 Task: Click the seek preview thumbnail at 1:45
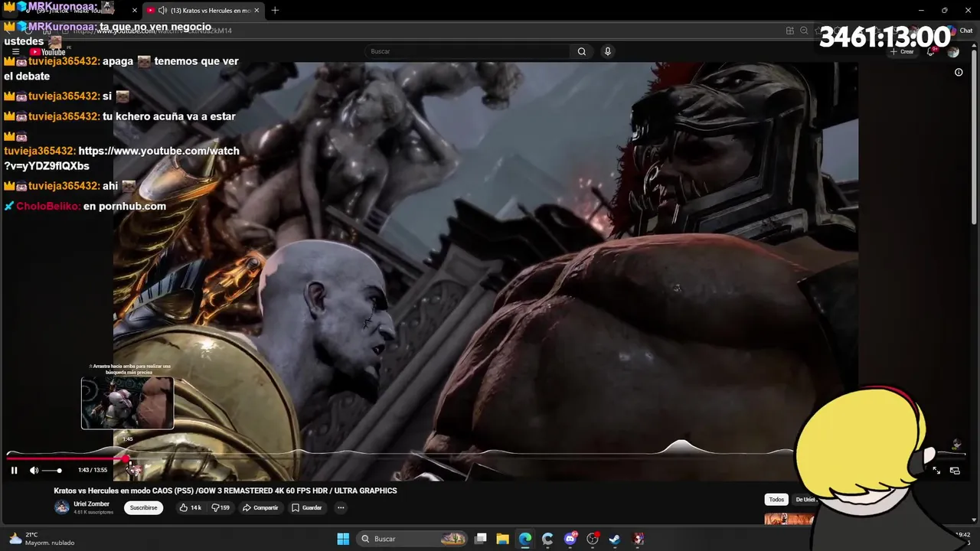127,403
